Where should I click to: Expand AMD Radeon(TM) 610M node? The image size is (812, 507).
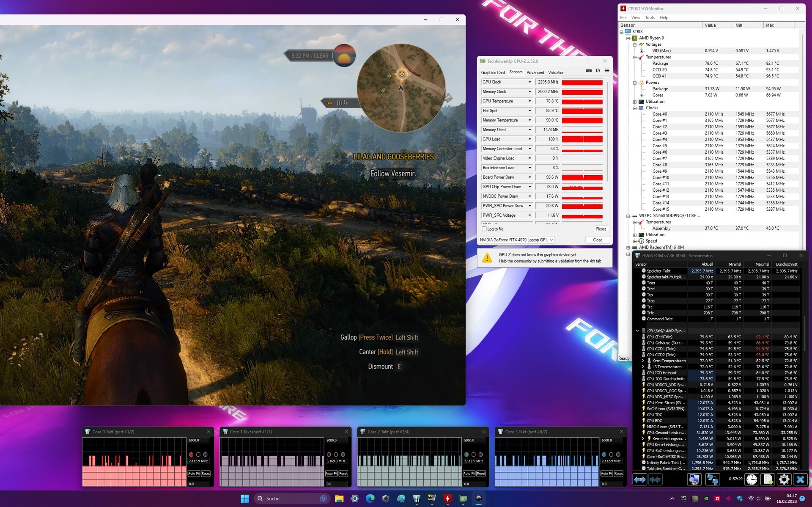628,248
